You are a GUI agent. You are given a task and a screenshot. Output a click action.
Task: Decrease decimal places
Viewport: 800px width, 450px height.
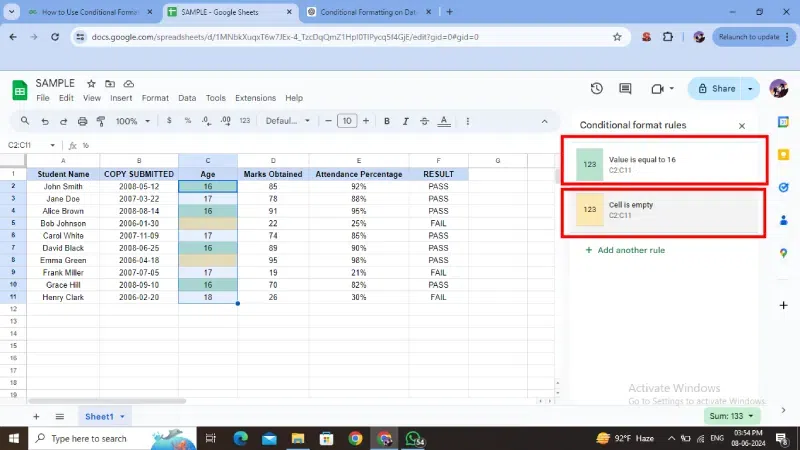click(206, 121)
